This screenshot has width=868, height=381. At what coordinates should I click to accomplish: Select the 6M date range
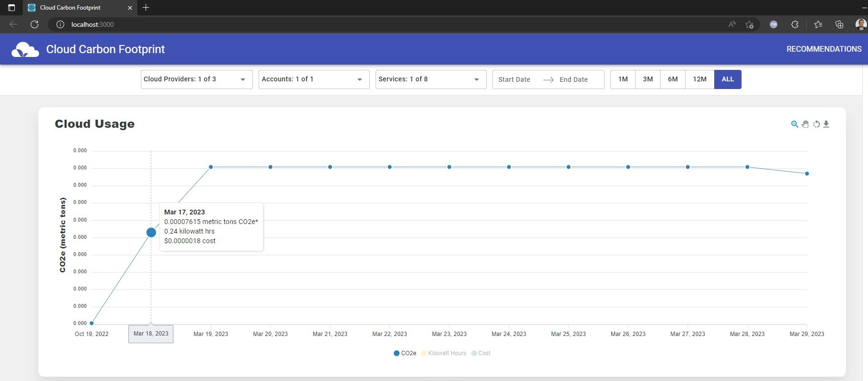point(673,79)
